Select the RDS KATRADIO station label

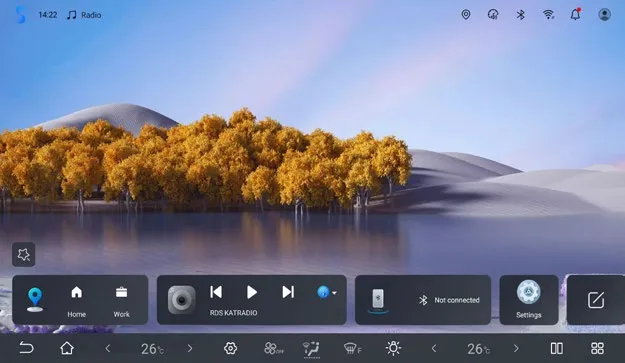[x=234, y=313]
